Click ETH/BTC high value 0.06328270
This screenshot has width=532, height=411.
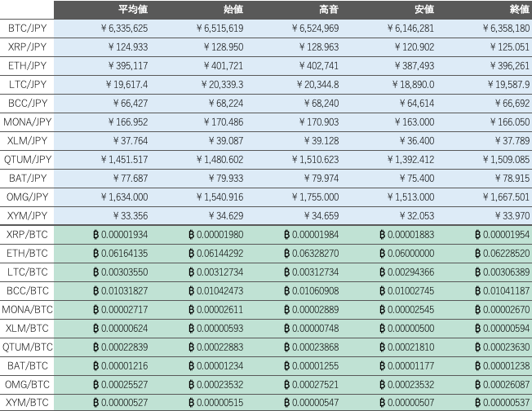[x=312, y=253]
